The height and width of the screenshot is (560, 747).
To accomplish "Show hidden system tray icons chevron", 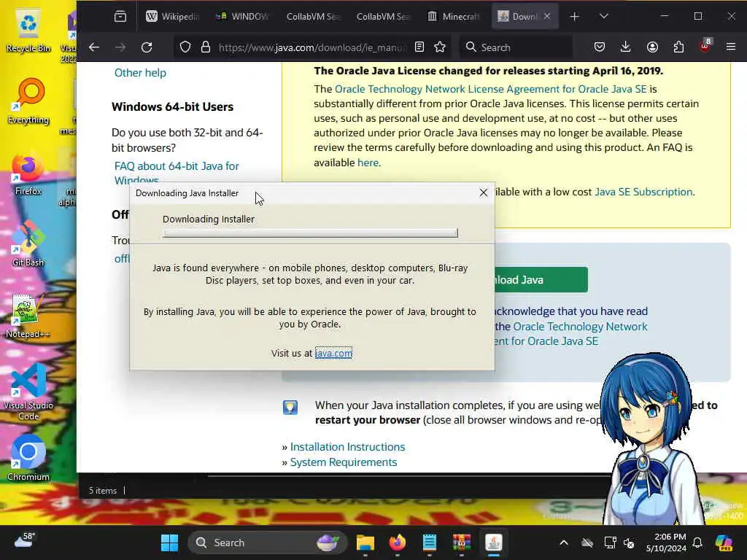I will click(564, 542).
